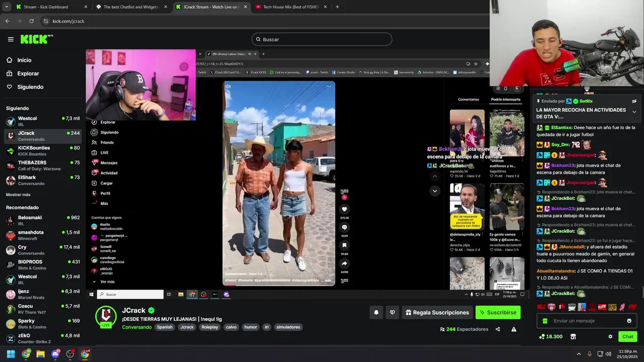Open Discord from the taskbar
This screenshot has width=644, height=362.
(55, 354)
